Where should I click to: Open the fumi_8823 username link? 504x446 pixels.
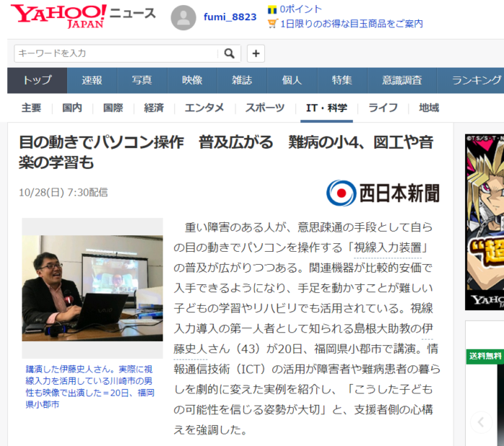[x=230, y=17]
